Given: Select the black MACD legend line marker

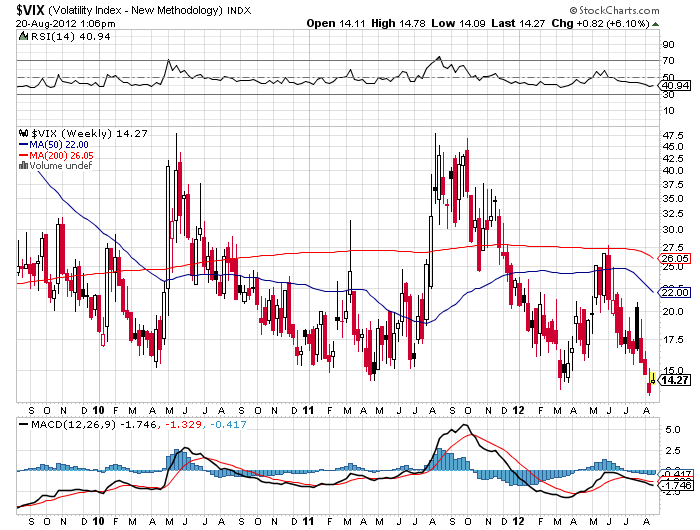Looking at the screenshot, I should [x=24, y=424].
